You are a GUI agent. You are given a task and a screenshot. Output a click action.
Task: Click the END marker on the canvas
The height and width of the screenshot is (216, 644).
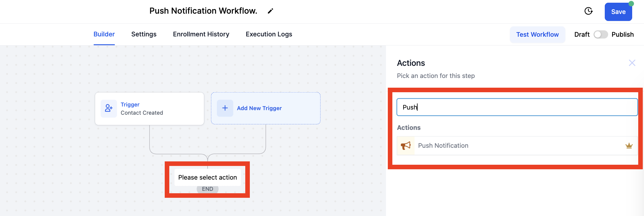pos(208,189)
